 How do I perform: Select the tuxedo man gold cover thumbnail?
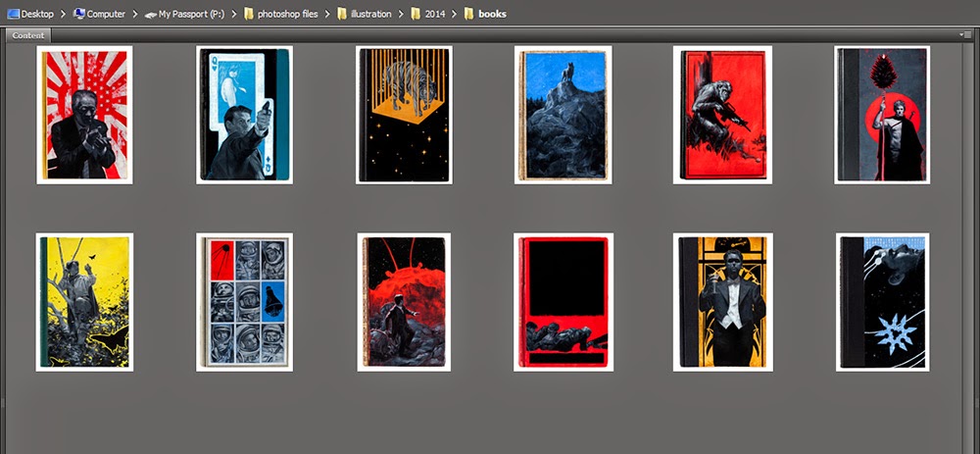[723, 303]
